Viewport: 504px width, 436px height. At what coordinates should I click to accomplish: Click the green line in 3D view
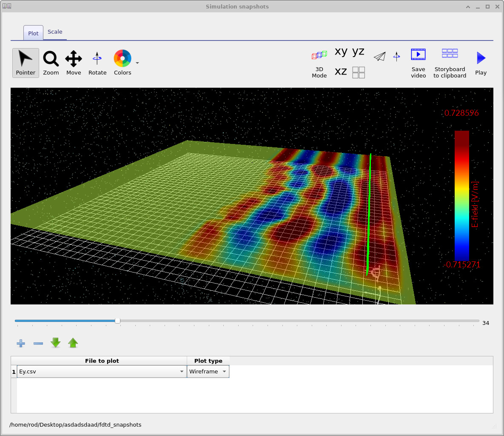click(369, 214)
